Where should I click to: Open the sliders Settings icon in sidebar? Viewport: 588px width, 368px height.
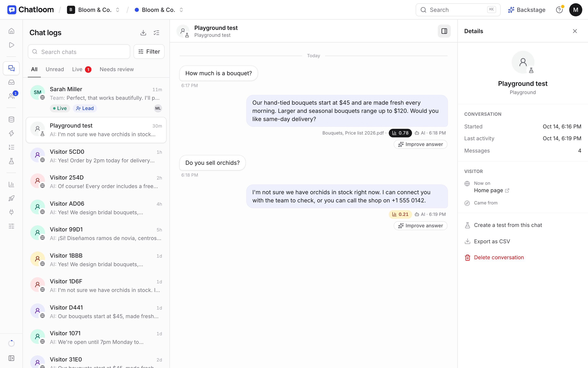(11, 226)
